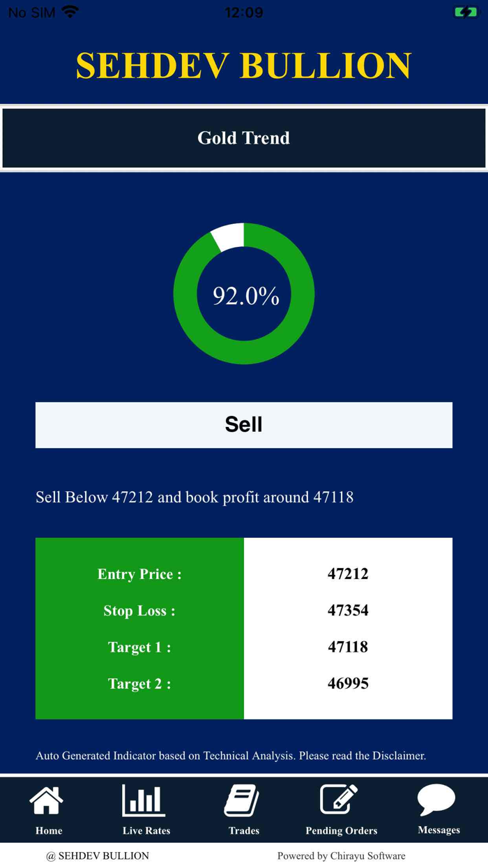Open the Chirayu Software footer link
The image size is (488, 868).
tap(341, 855)
